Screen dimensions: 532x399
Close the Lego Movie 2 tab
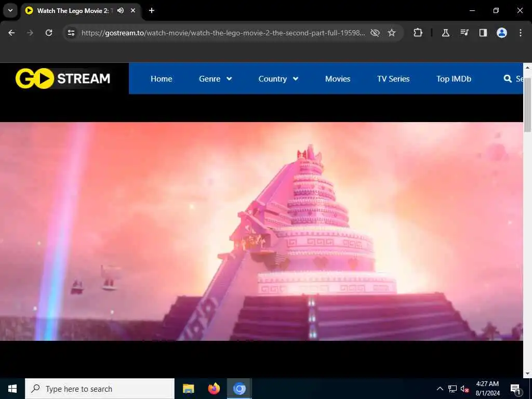coord(133,10)
